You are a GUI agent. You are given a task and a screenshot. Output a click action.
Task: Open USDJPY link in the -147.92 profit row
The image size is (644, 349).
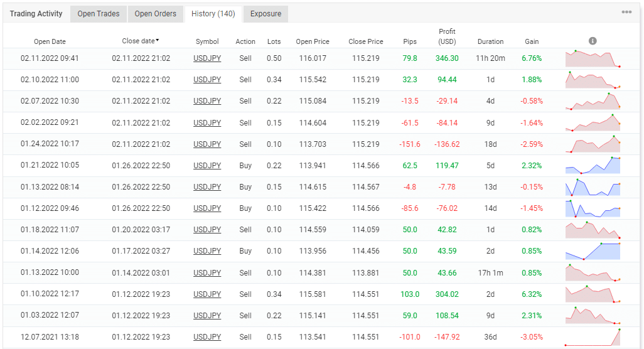(x=207, y=336)
